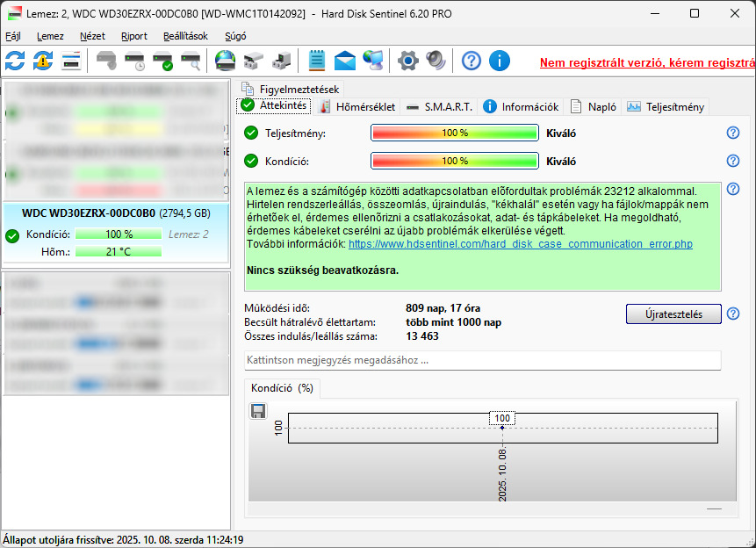Click the disk with green checkmark icon

(x=163, y=61)
